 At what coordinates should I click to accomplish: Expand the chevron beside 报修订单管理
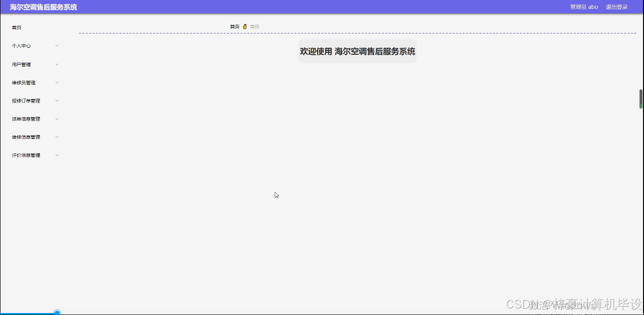(57, 101)
